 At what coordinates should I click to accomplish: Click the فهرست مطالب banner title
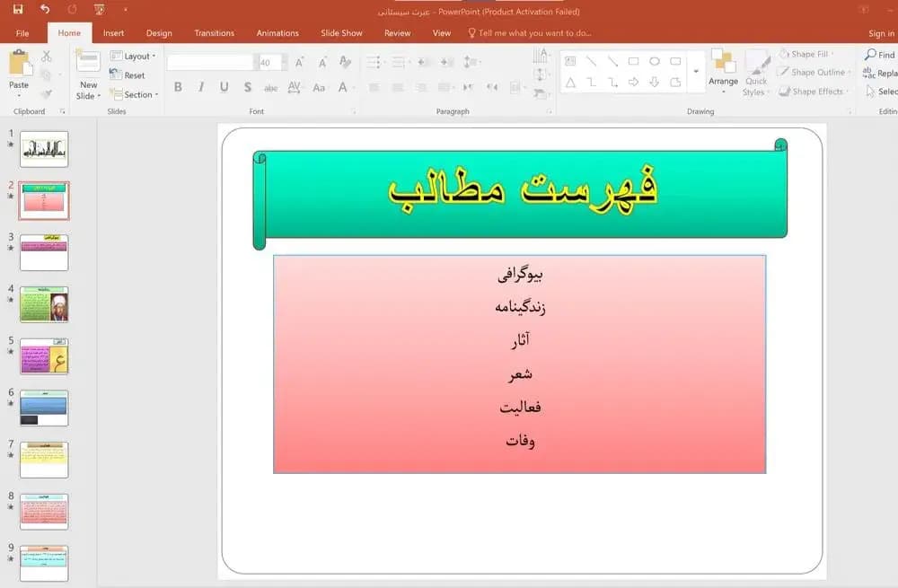(x=523, y=189)
